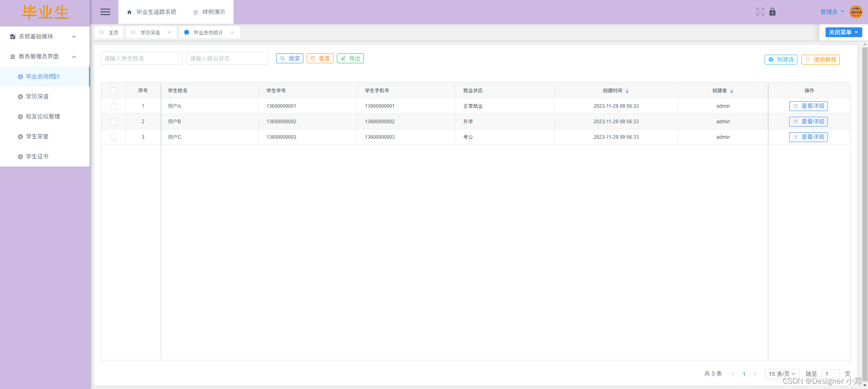Open 学生荣誉 in the sidebar

45,136
